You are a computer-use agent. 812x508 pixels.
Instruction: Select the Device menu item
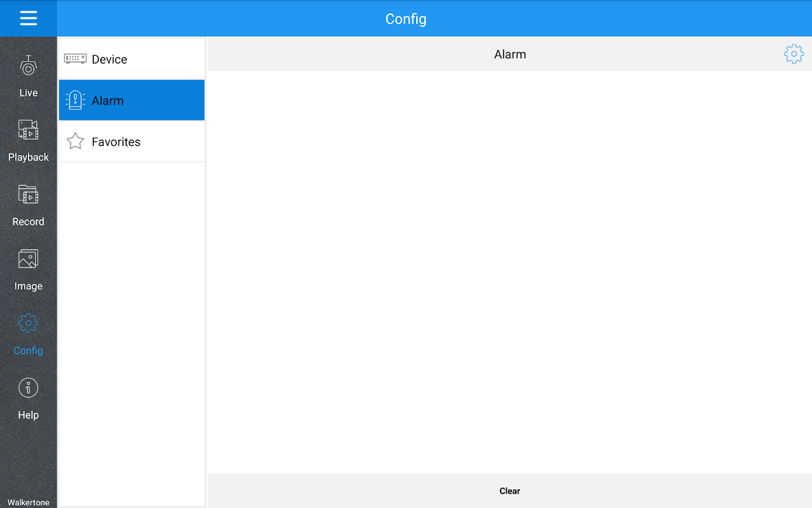[x=132, y=59]
